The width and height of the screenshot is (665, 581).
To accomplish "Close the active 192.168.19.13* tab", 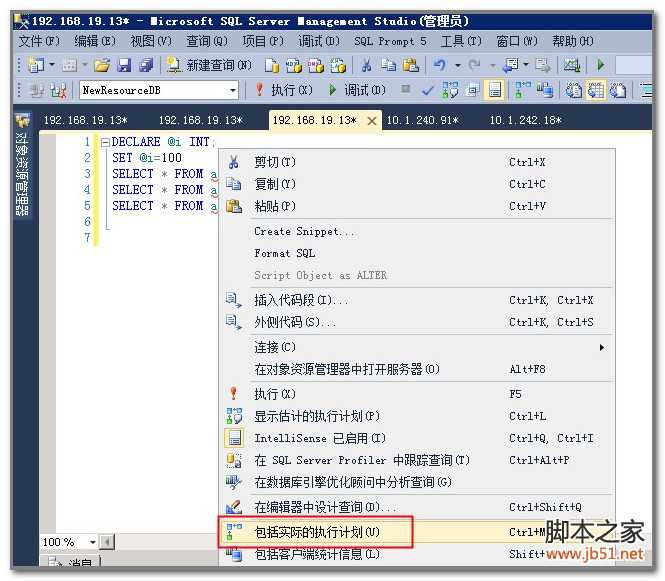I will [x=372, y=121].
